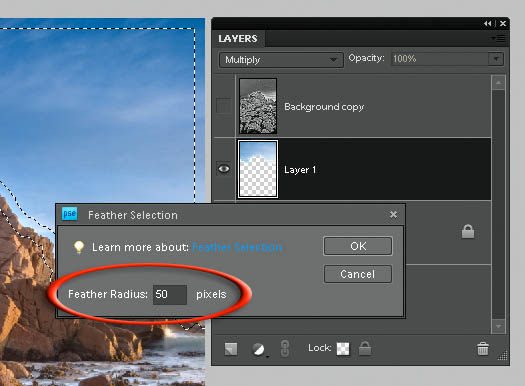525x386 pixels.
Task: Cancel the Feather Selection dialog
Action: [358, 274]
